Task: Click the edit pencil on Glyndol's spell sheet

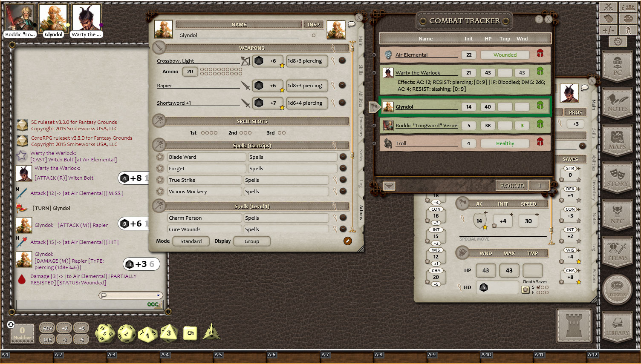Action: [x=348, y=241]
